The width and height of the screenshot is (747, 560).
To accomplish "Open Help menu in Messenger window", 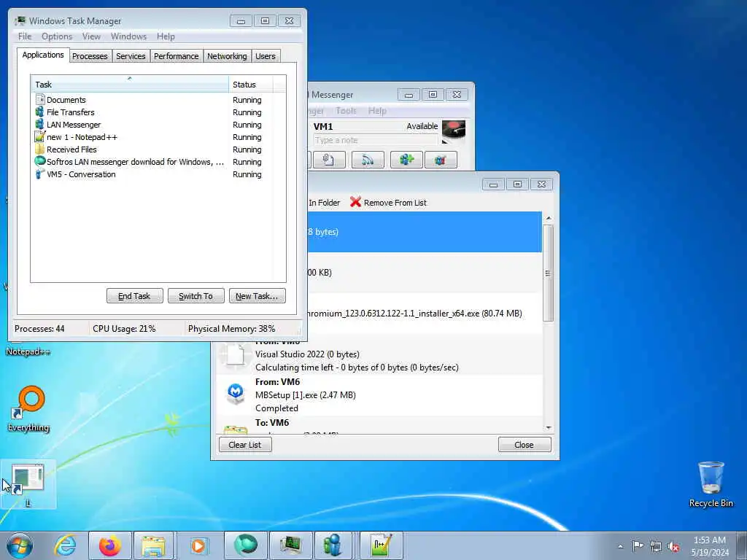I will coord(377,111).
